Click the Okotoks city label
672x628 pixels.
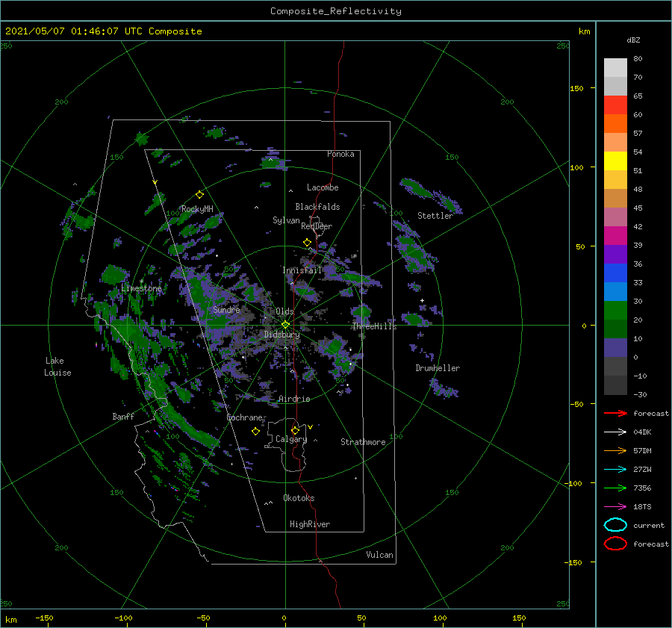[299, 498]
